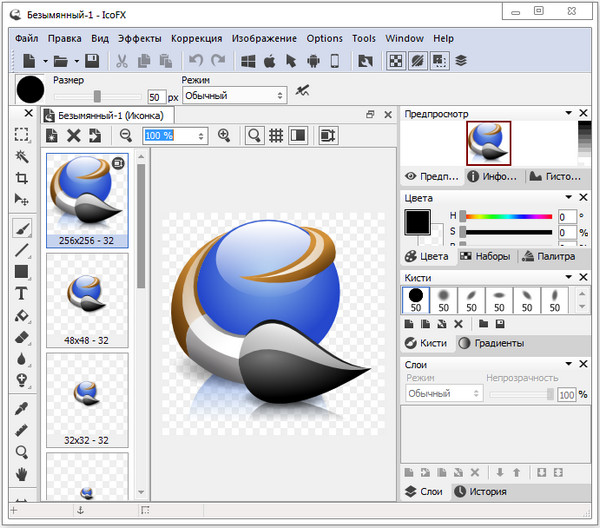600x528 pixels.
Task: Pick the Paint Bucket fill tool
Action: tap(21, 316)
